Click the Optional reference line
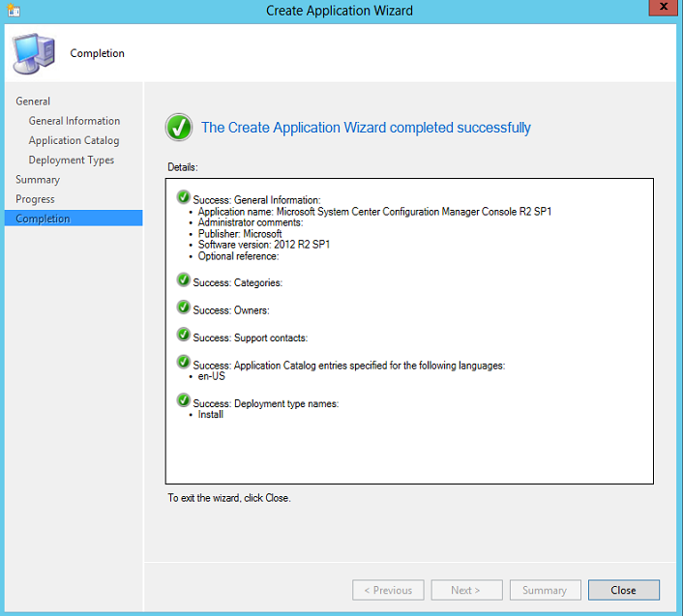Viewport: 683px width, 616px height. (x=238, y=256)
